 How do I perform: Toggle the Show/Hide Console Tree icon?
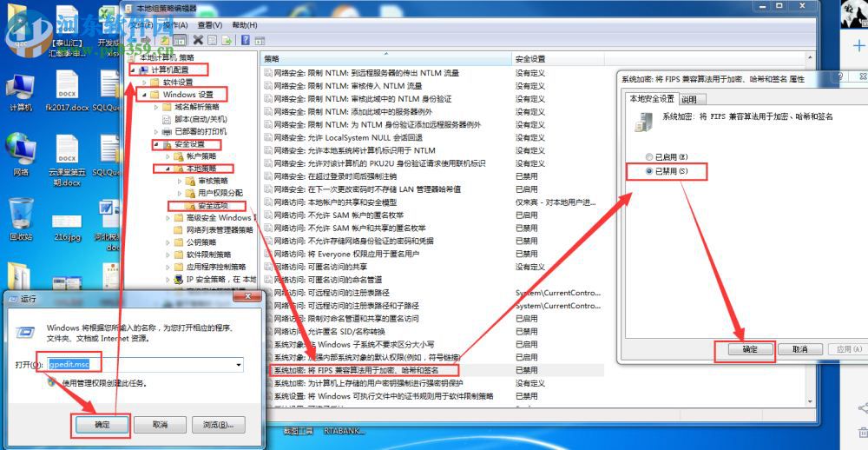[180, 41]
